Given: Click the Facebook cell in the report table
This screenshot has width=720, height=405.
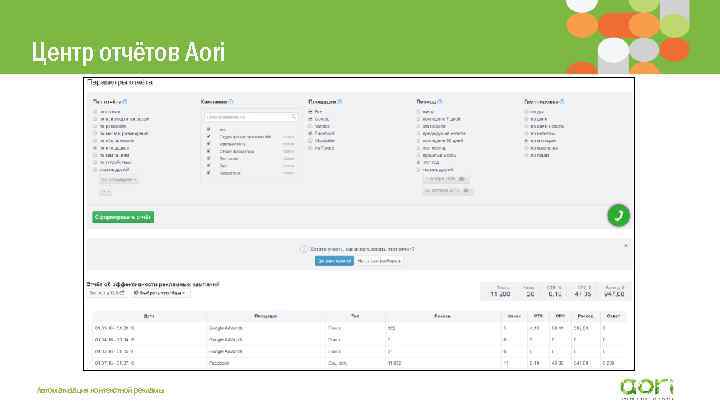Looking at the screenshot, I should click(x=219, y=363).
